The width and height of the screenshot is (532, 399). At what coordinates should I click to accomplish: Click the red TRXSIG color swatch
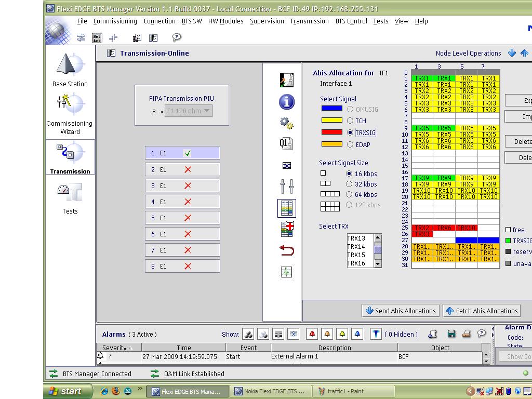pos(331,132)
